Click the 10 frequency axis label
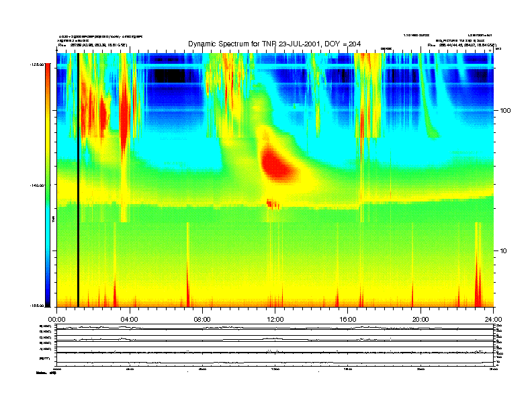This screenshot has width=532, height=411. pyautogui.click(x=503, y=251)
